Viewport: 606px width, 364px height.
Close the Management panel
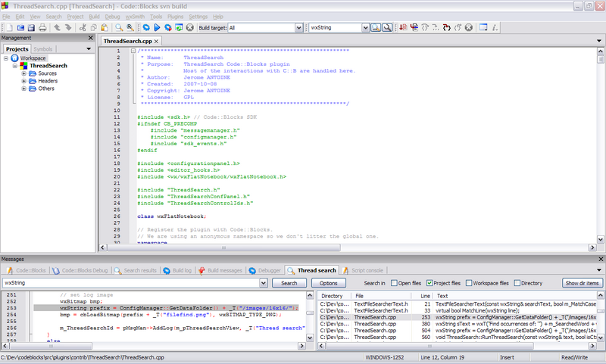[91, 38]
